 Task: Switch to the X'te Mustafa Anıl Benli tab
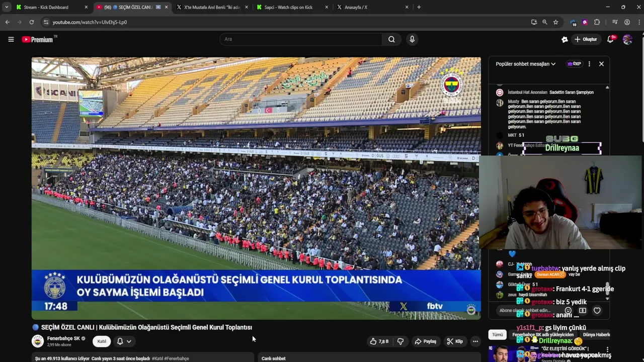click(x=211, y=7)
